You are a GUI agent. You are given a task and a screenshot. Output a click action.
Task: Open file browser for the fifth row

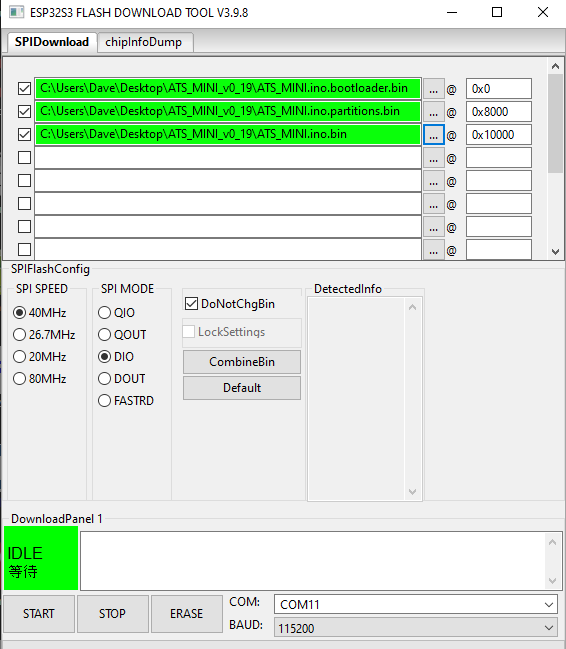pyautogui.click(x=434, y=181)
